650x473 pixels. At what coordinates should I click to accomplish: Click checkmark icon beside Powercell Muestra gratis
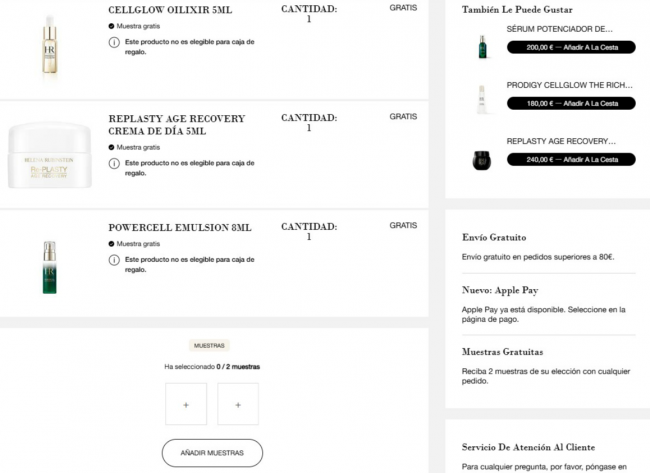(111, 244)
